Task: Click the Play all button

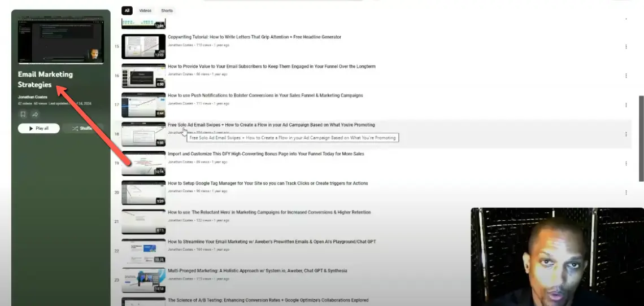Action: [x=38, y=128]
